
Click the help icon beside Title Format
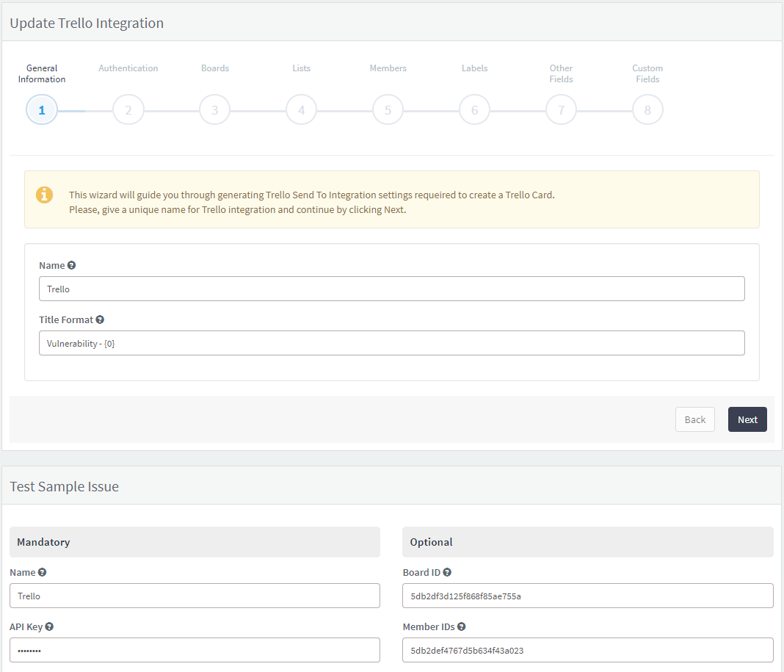[x=100, y=319]
